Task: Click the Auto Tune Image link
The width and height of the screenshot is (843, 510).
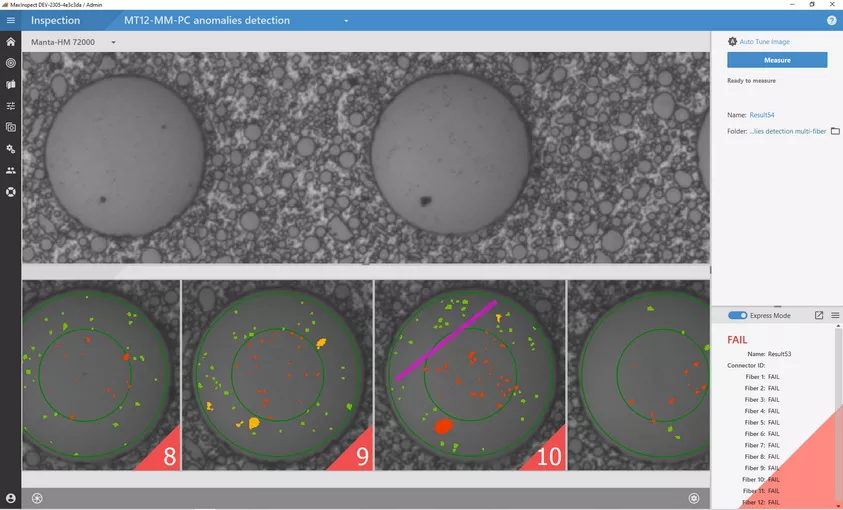Action: tap(764, 42)
